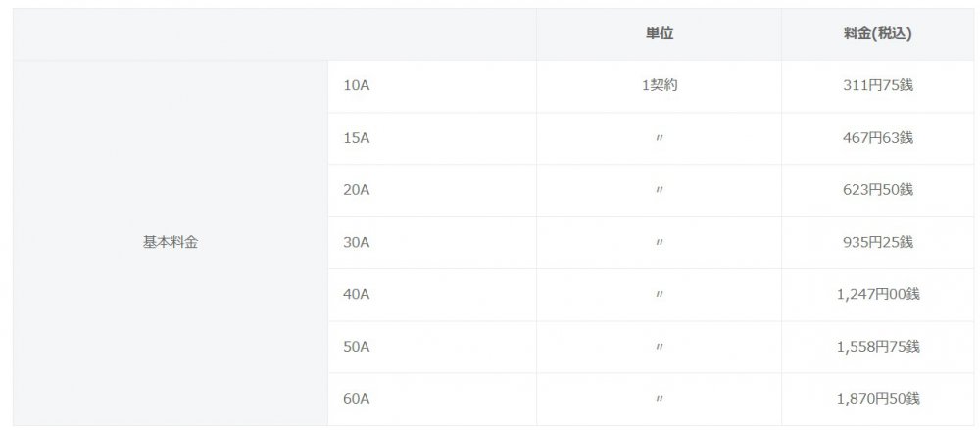The image size is (980, 430).
Task: Click the 40A amperage cell
Action: pos(357,294)
